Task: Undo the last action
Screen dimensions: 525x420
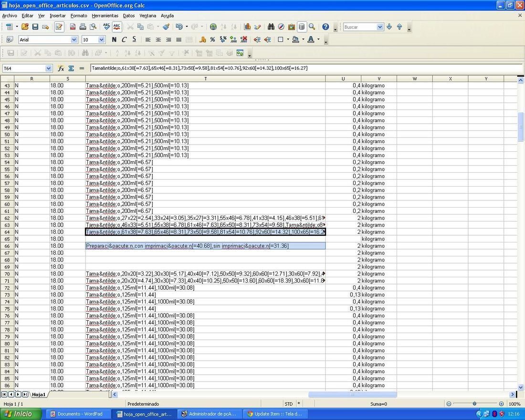Action: pos(179,27)
